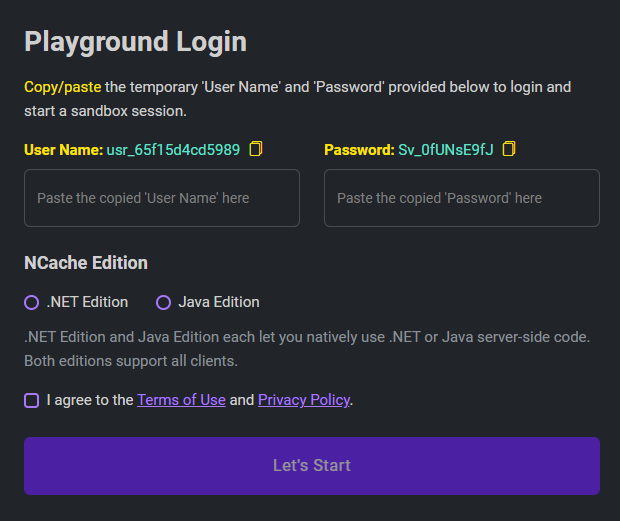Click the "User Name:" label
Screen dimensions: 620x521
(x=64, y=150)
